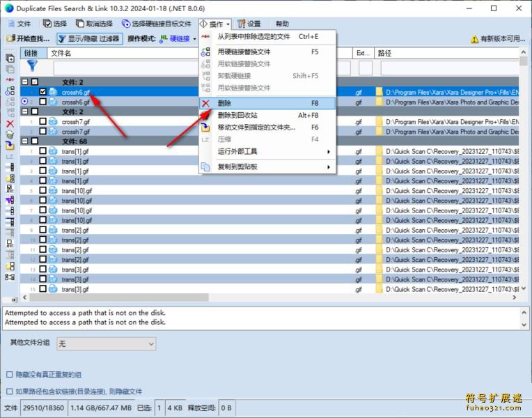Toggle the 显示/隐藏 过滤器 button

click(x=90, y=39)
